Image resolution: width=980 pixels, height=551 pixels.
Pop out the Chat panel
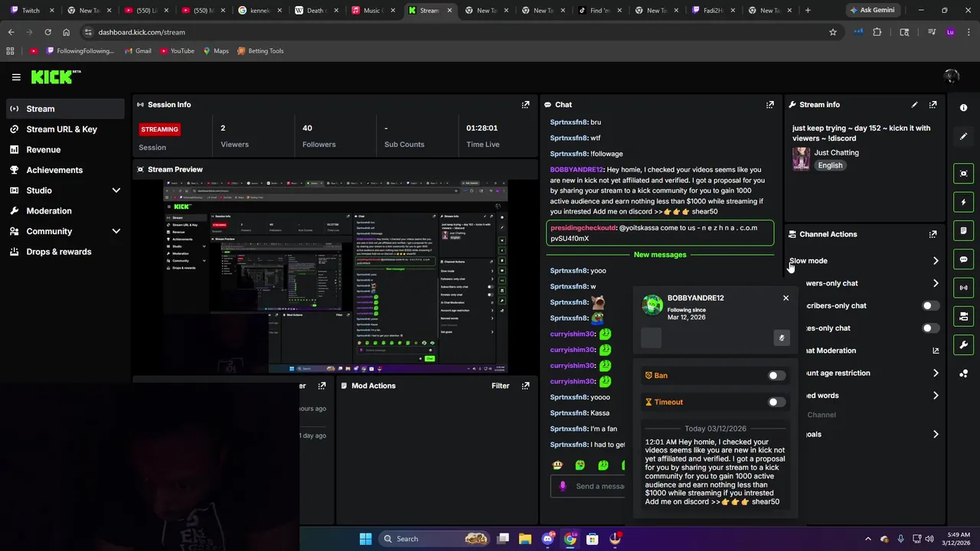(x=769, y=105)
